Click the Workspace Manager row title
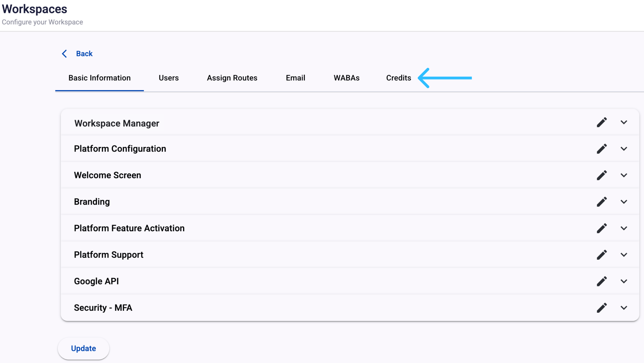The height and width of the screenshot is (363, 644). (x=117, y=123)
